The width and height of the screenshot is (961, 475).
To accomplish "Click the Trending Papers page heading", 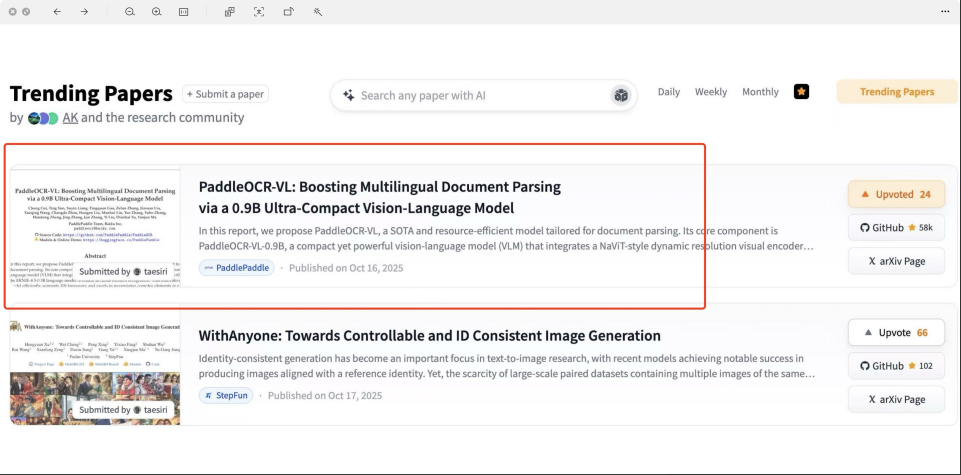I will tap(91, 94).
